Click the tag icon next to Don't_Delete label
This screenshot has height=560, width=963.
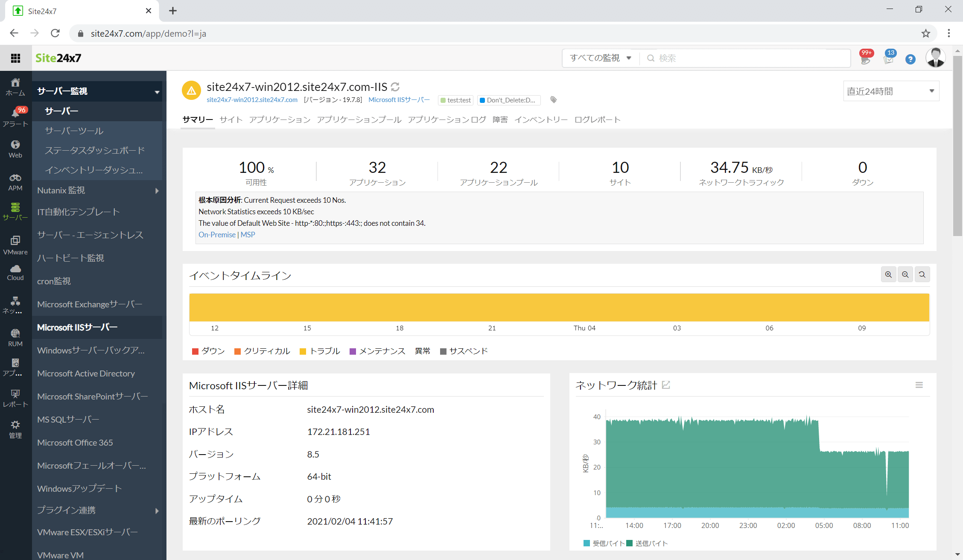coord(554,100)
